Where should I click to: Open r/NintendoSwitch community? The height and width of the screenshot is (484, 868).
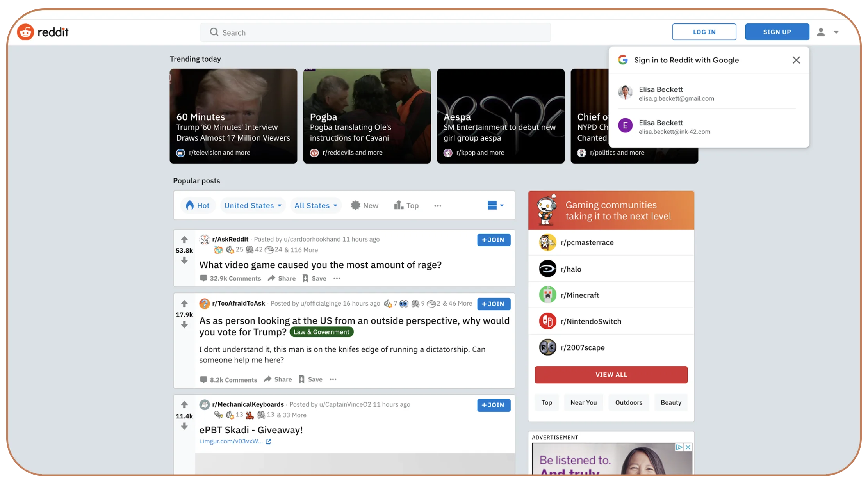611,321
